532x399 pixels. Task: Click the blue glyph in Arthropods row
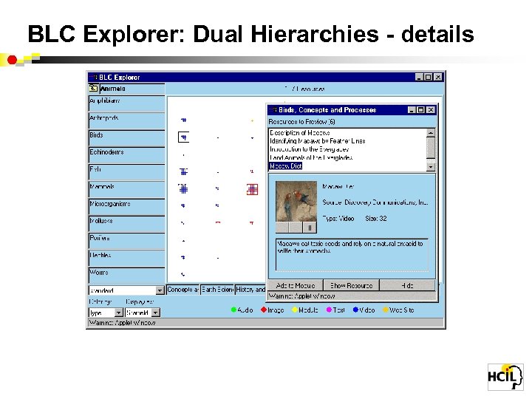coord(183,120)
